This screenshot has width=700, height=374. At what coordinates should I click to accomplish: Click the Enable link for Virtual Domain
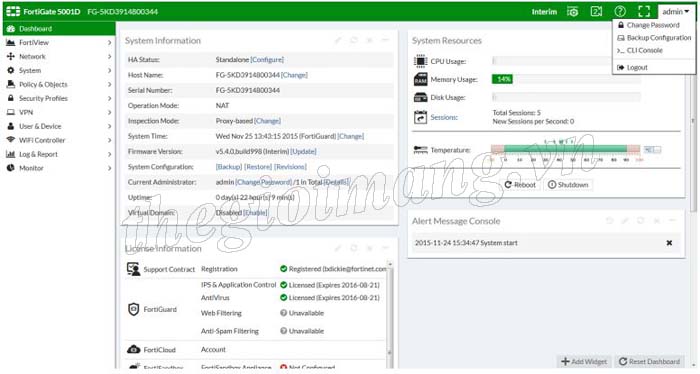(255, 213)
